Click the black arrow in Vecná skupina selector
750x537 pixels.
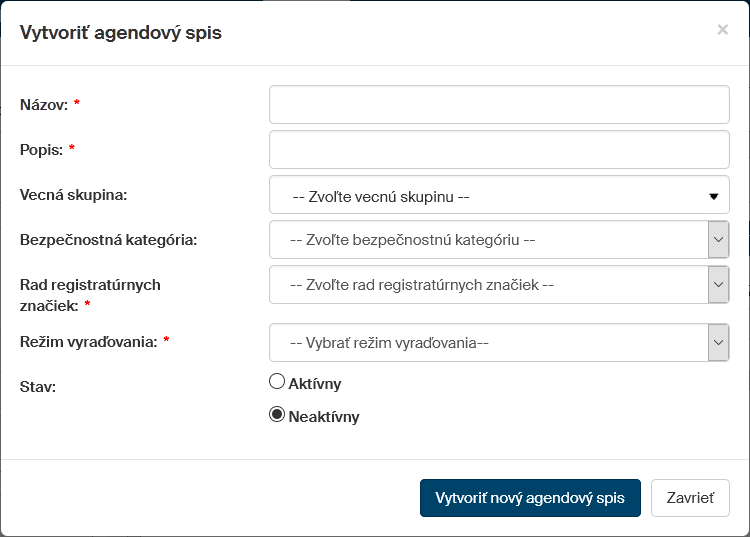tap(713, 196)
